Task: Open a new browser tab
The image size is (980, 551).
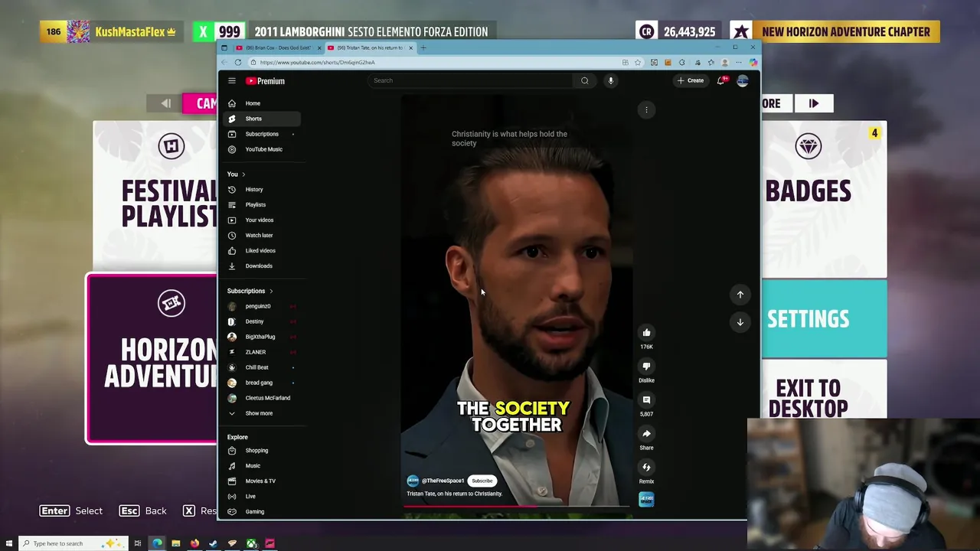Action: (423, 47)
